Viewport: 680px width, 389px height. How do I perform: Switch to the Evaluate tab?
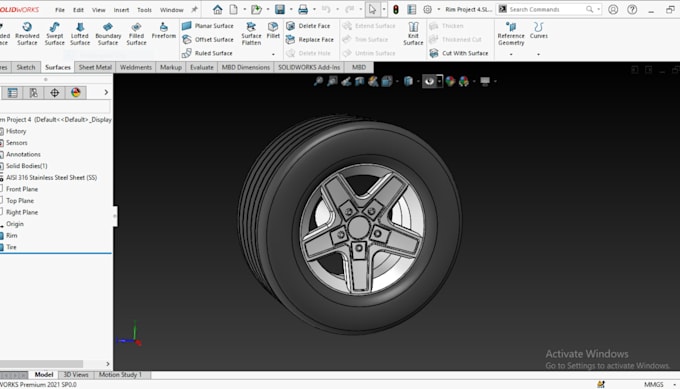tap(202, 67)
